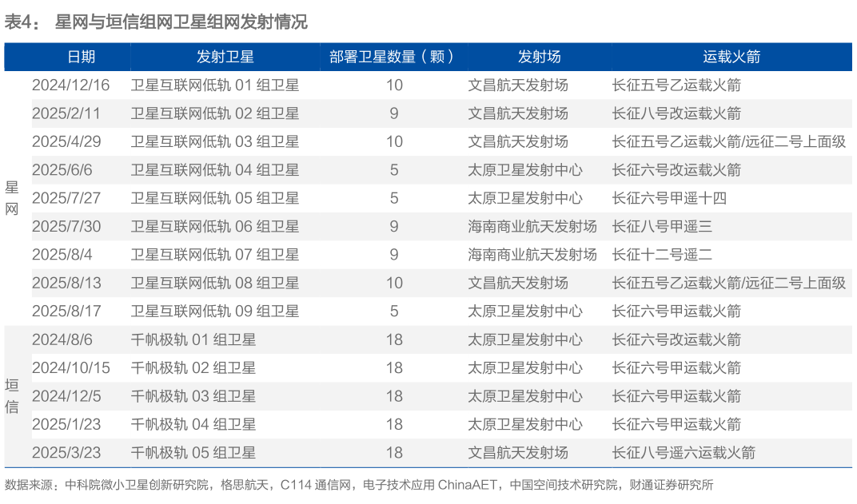The height and width of the screenshot is (504, 857).
Task: Click the 星网 group label
Action: click(x=12, y=197)
